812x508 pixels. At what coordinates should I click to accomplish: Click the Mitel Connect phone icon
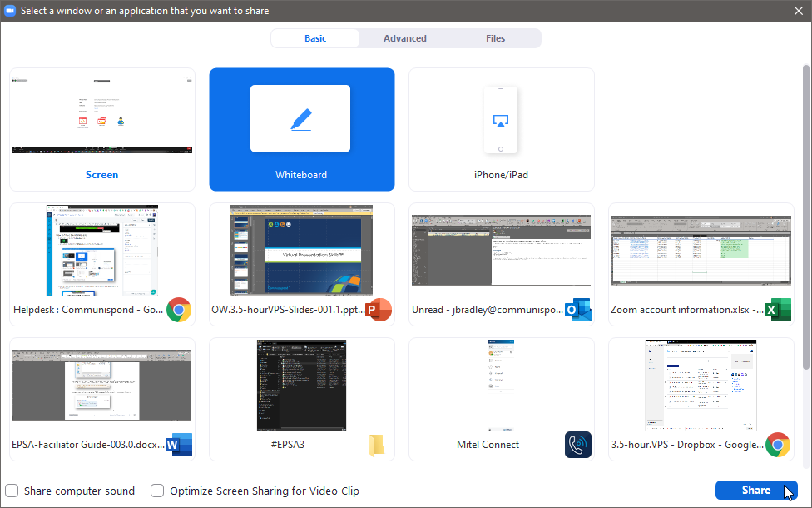point(578,445)
